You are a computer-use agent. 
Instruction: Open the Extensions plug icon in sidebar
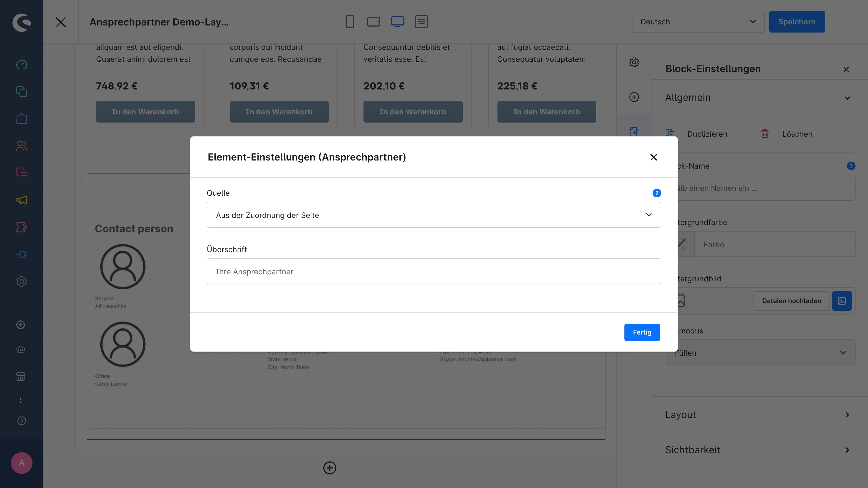(22, 254)
